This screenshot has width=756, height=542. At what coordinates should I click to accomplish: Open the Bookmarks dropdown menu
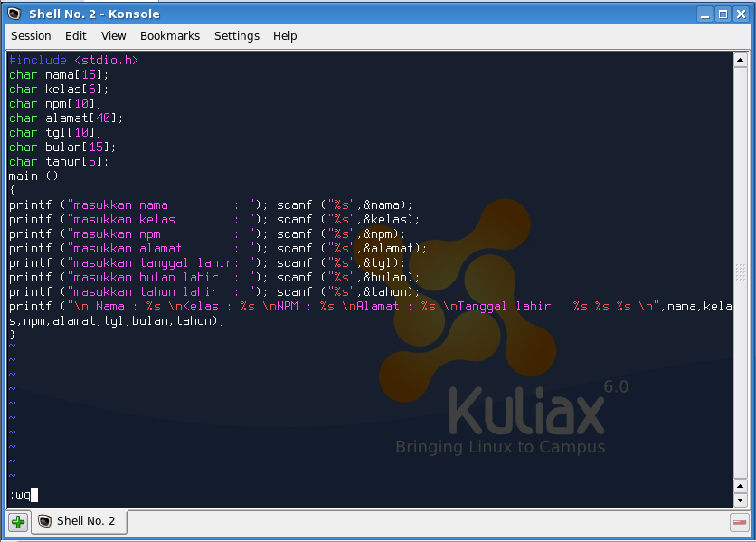point(170,36)
